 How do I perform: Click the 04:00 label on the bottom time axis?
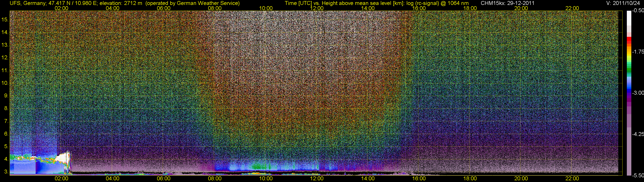(112, 179)
